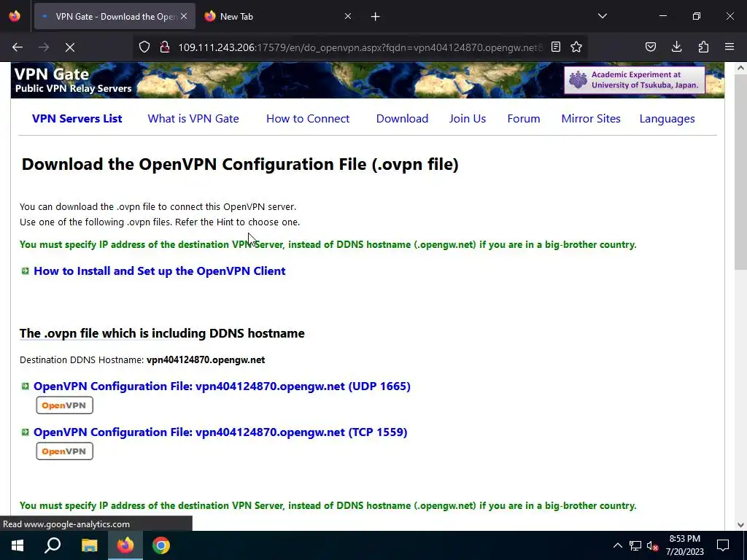Click the address bar URL field
The image size is (747, 560).
tap(360, 47)
